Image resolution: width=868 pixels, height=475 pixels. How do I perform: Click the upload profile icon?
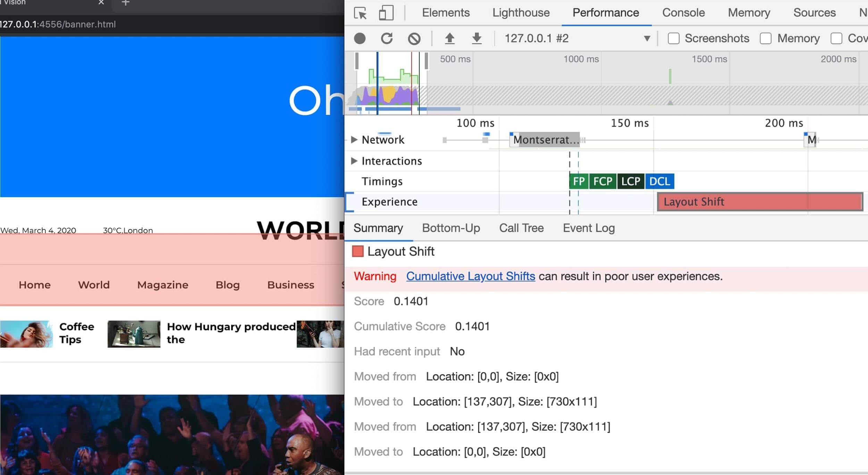[x=450, y=39]
